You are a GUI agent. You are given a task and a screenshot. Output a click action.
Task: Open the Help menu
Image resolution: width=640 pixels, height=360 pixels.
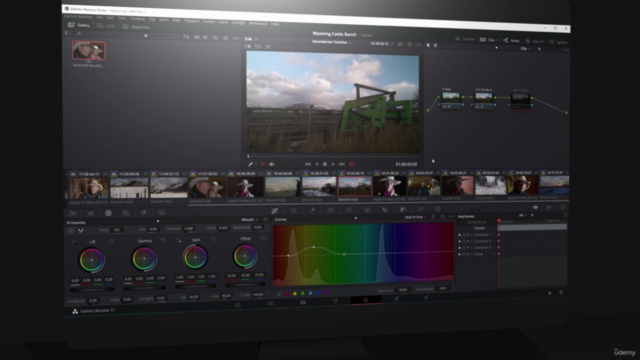[275, 24]
